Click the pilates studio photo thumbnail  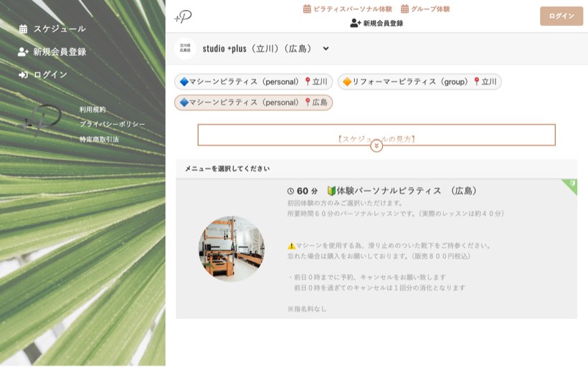[x=232, y=249]
